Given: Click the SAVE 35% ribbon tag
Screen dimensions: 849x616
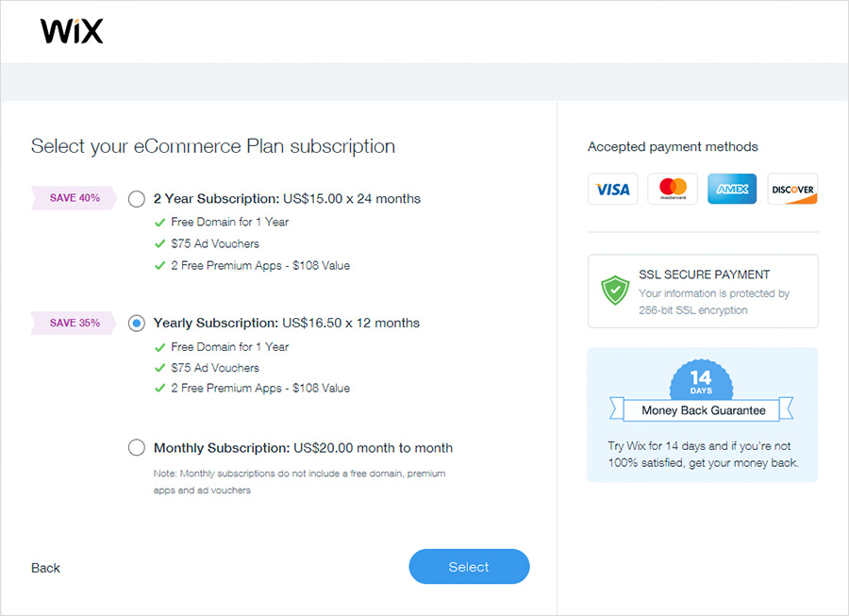Looking at the screenshot, I should [x=75, y=324].
